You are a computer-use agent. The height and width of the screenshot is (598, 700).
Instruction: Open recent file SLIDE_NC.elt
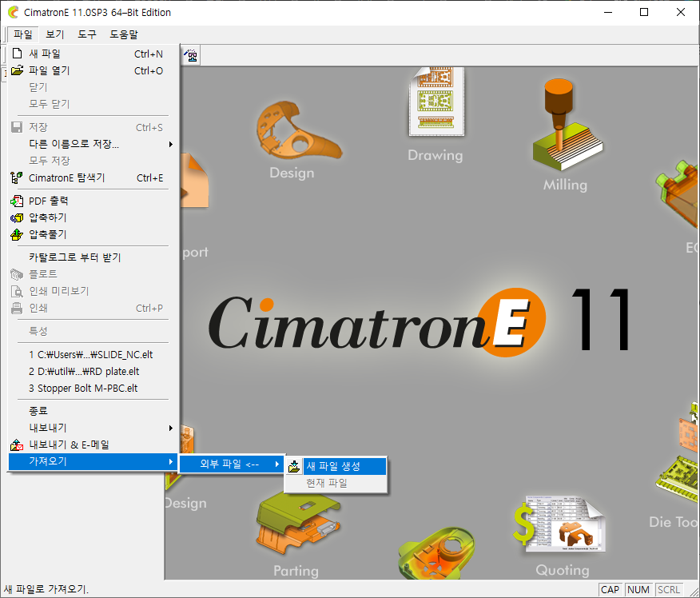(x=93, y=355)
